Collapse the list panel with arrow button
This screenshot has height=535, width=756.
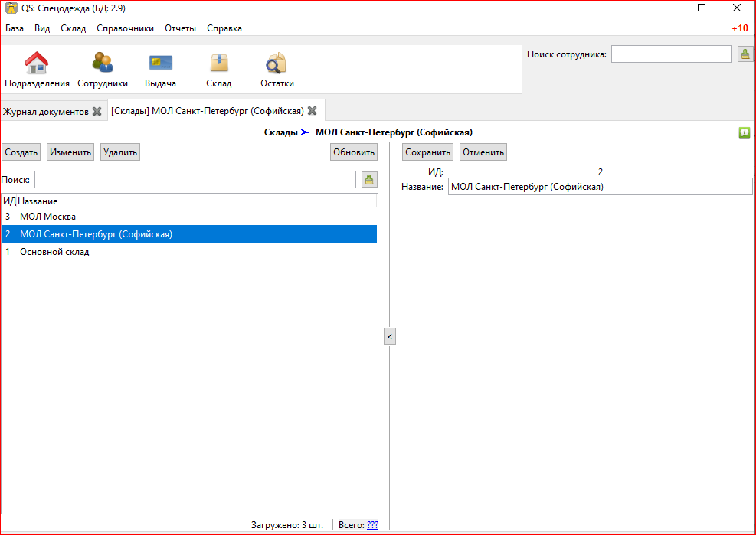pos(389,336)
